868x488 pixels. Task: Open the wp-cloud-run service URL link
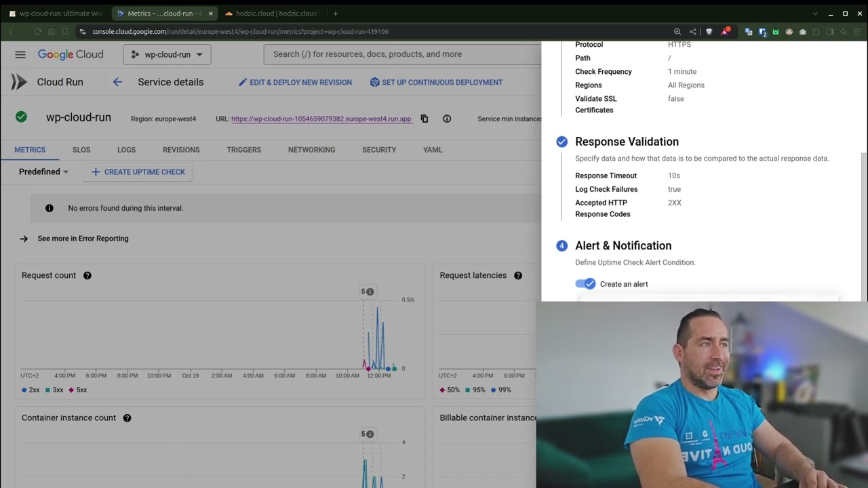coord(321,119)
